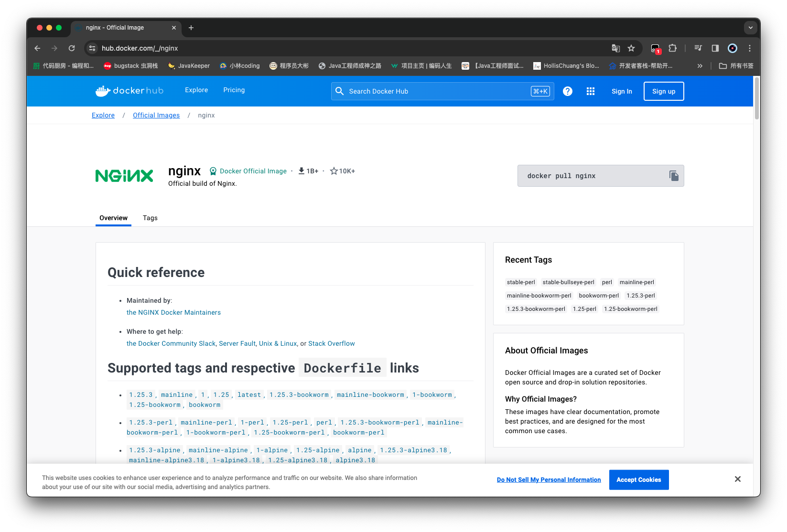The height and width of the screenshot is (532, 787).
Task: Click the browser forward arrow
Action: click(x=54, y=48)
